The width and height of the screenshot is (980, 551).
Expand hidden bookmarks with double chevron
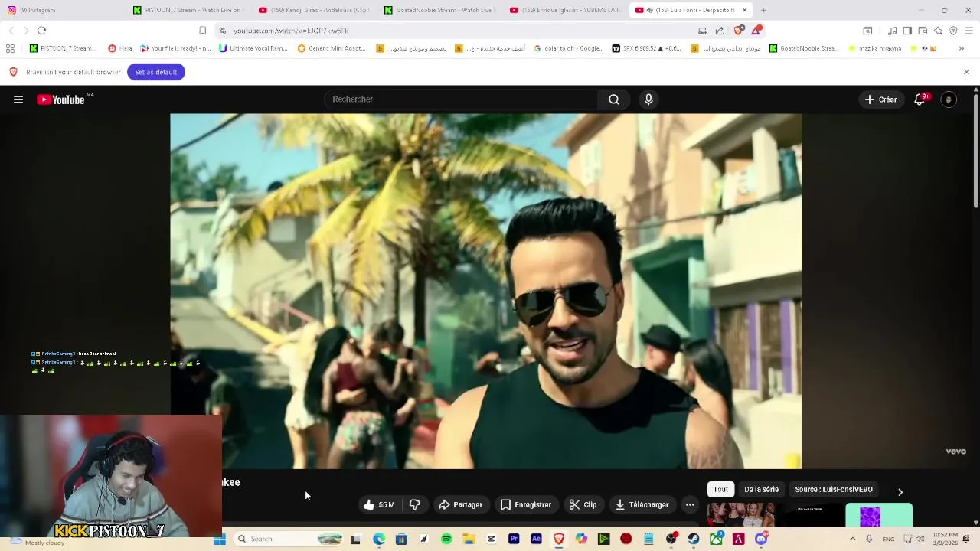[x=962, y=48]
